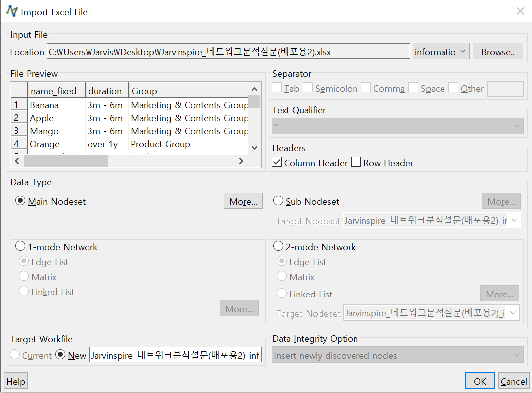Check the Space separator option
This screenshot has width=532, height=393.
tap(413, 88)
